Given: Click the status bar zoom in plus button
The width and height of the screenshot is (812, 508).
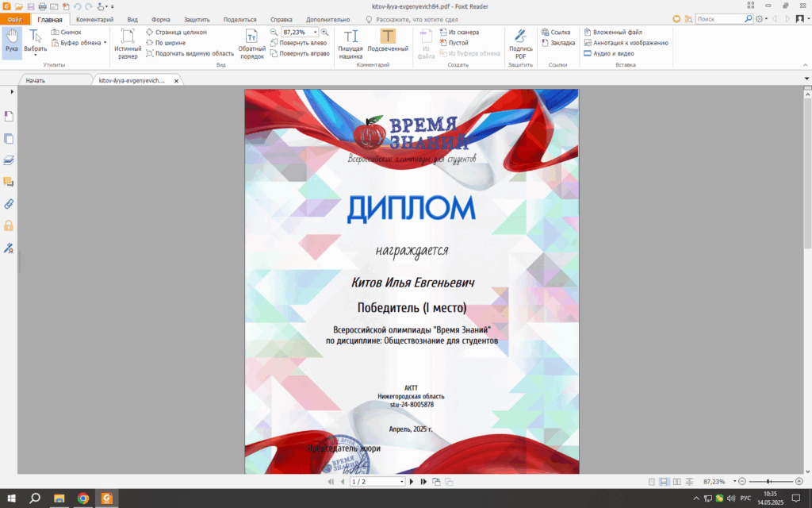Looking at the screenshot, I should [x=799, y=482].
